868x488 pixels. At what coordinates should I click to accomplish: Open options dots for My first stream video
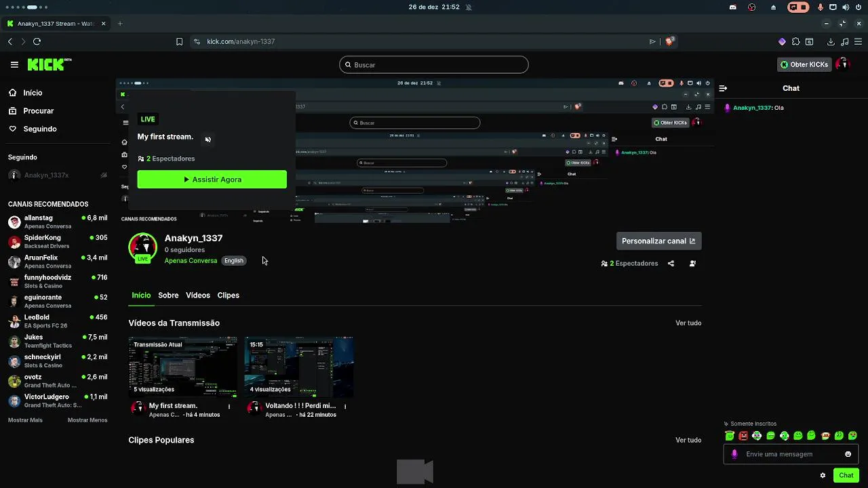(229, 407)
